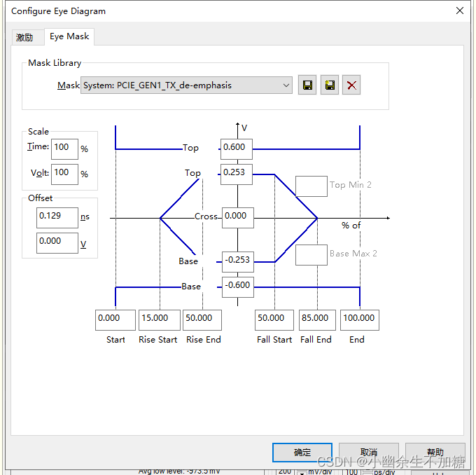This screenshot has height=475, width=476.
Task: Click the Cross label on the diagram
Action: [x=206, y=216]
